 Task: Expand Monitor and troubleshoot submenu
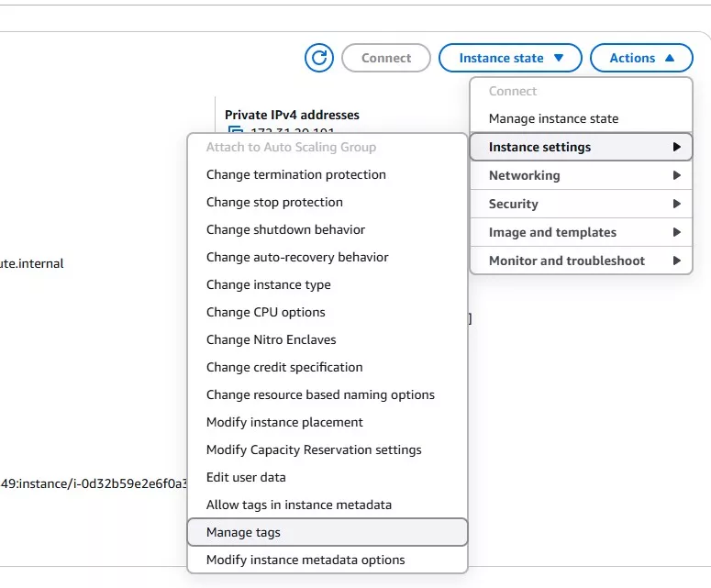pos(581,261)
